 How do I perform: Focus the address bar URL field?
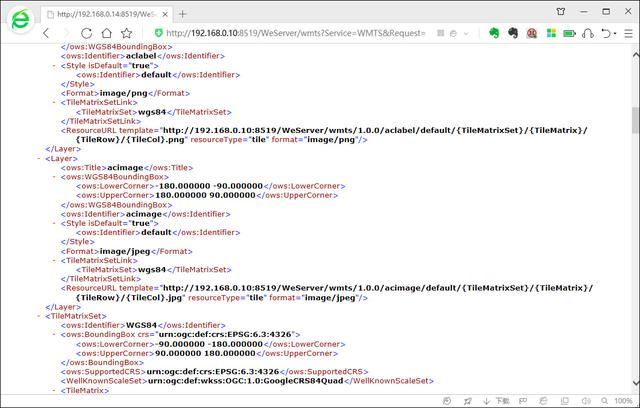[x=296, y=33]
